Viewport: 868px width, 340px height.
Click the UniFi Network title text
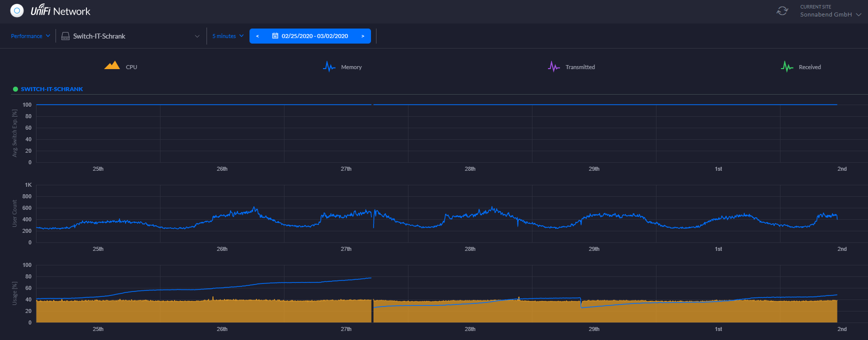(60, 11)
